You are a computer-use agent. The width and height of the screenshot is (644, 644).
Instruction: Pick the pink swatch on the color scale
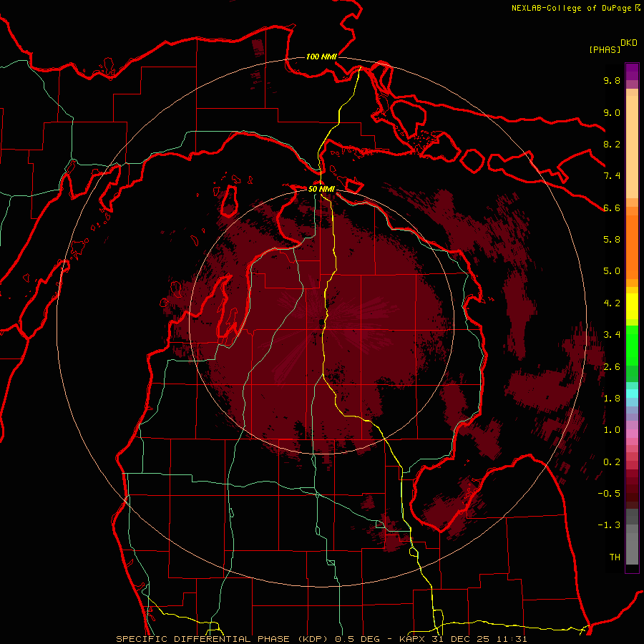632,434
